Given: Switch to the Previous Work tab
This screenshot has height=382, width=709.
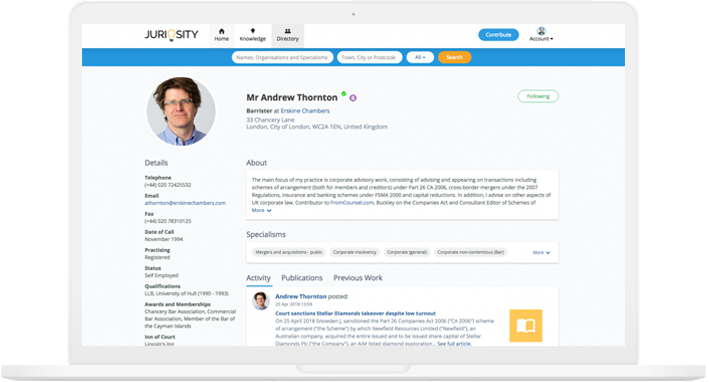Looking at the screenshot, I should point(358,278).
